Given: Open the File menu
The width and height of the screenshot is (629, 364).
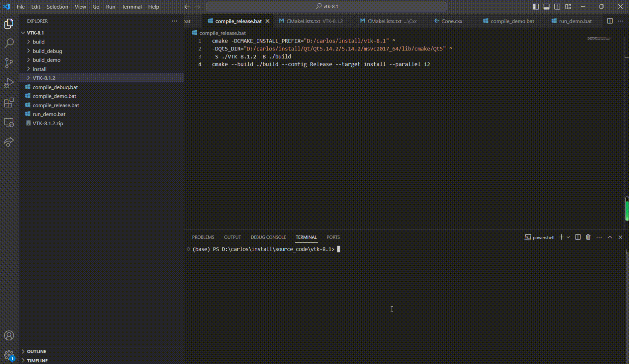Looking at the screenshot, I should click(x=21, y=7).
